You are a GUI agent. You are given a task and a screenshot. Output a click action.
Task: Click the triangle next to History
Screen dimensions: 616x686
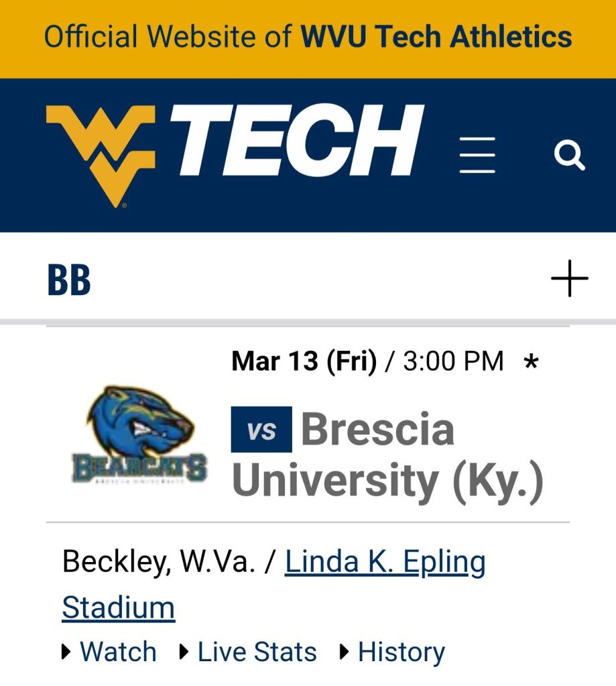(345, 652)
